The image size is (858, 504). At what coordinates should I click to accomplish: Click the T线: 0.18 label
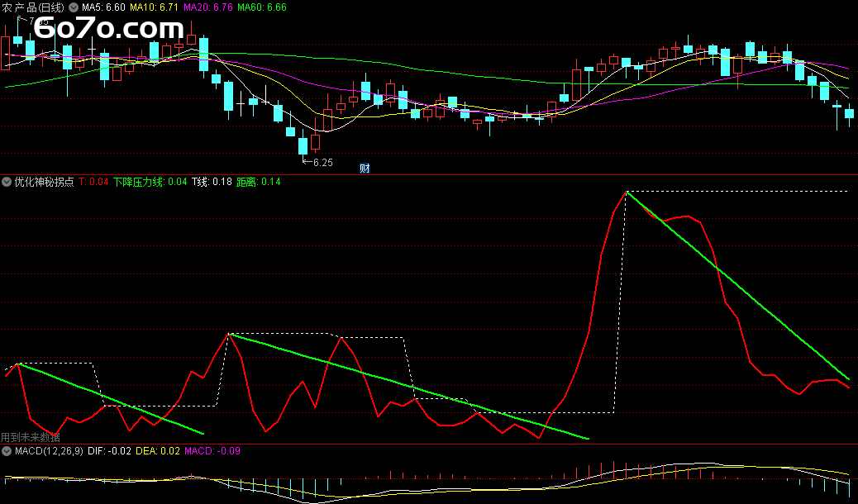click(x=212, y=182)
